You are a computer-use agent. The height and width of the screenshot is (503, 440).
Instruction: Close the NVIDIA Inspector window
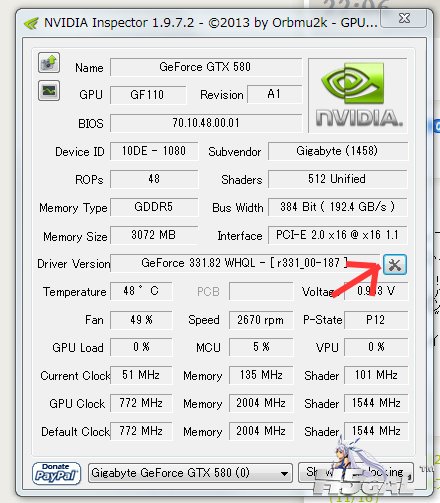(x=404, y=18)
